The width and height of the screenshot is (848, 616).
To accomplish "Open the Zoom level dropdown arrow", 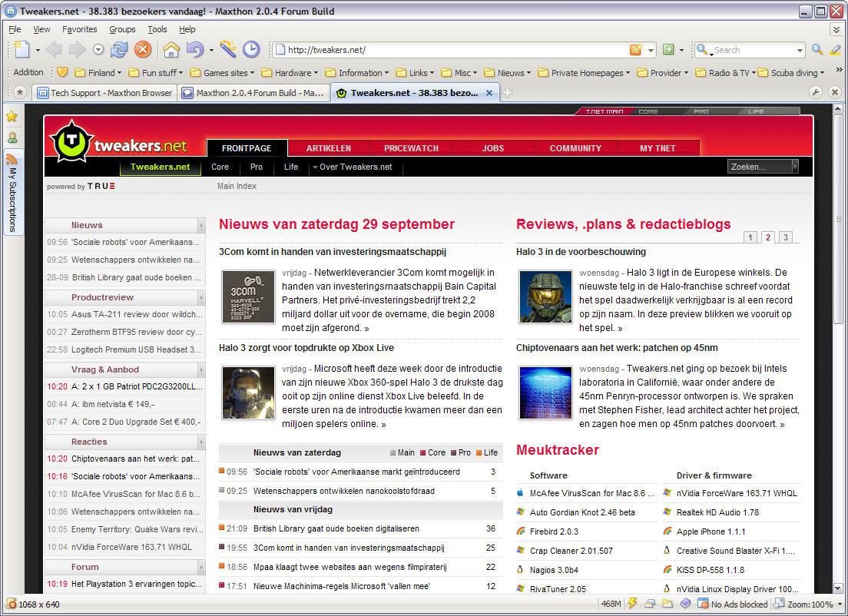I will 840,604.
